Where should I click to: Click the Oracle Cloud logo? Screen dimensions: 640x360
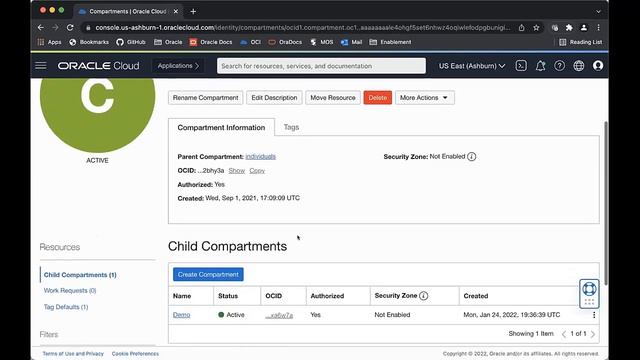pos(98,66)
